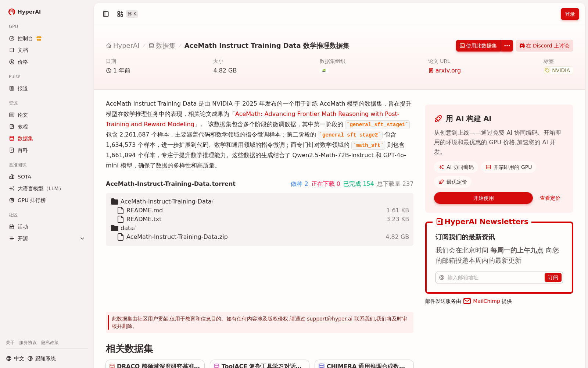Focus the 输入邮箱地址 email field
Screen dimensions: 588x368
tap(494, 277)
